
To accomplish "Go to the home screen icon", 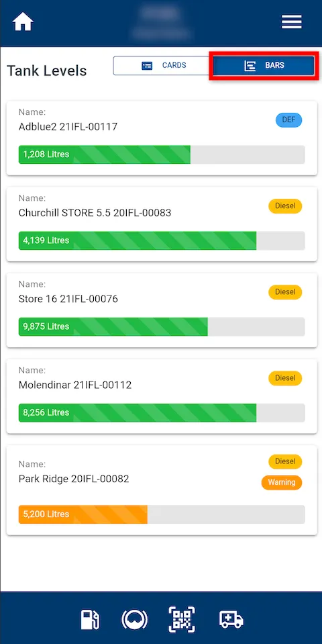I will click(23, 21).
